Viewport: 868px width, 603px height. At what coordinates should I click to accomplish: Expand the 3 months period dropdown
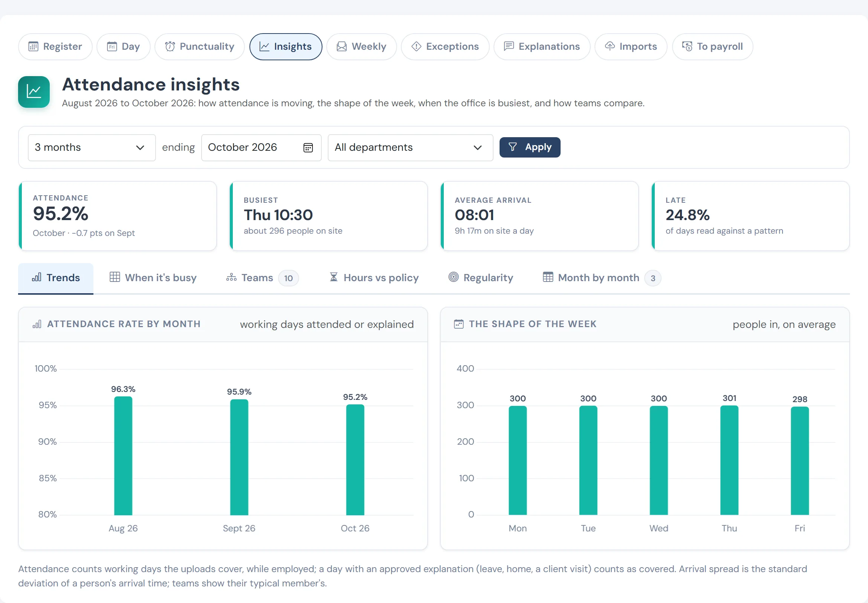pyautogui.click(x=92, y=148)
